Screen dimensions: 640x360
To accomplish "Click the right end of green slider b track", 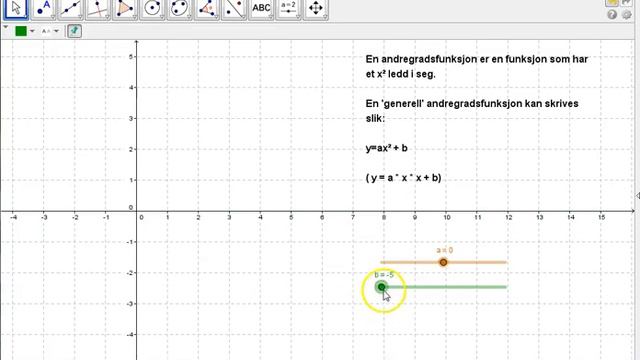I will (506, 287).
